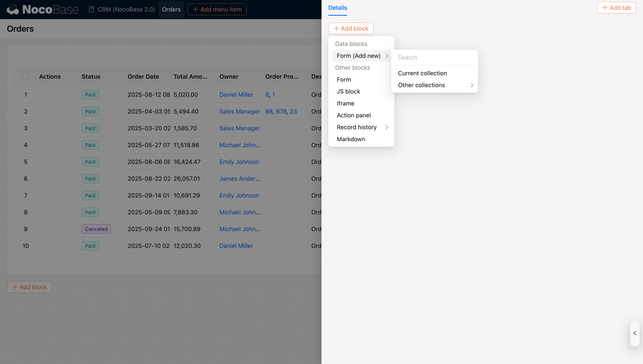Click the NocoBase logo icon

coord(13,10)
